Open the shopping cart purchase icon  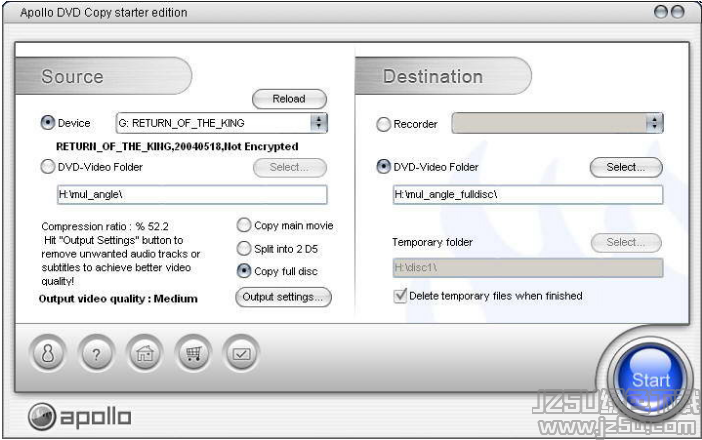(x=193, y=354)
